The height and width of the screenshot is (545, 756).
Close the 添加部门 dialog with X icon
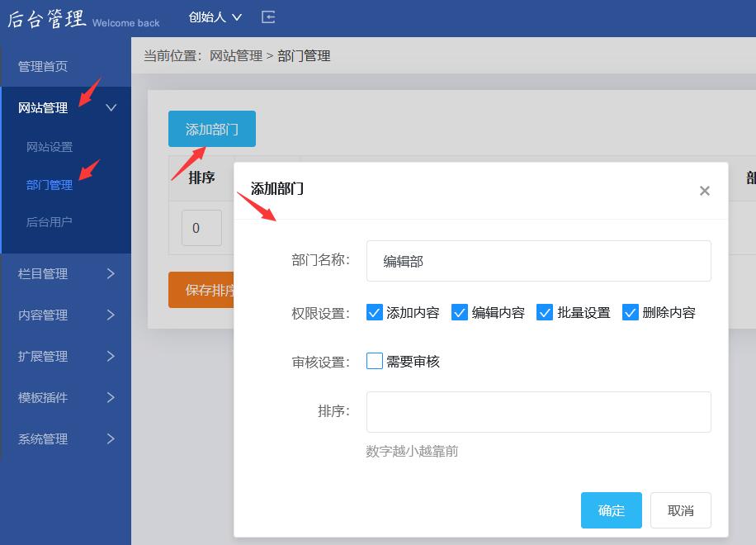coord(704,191)
